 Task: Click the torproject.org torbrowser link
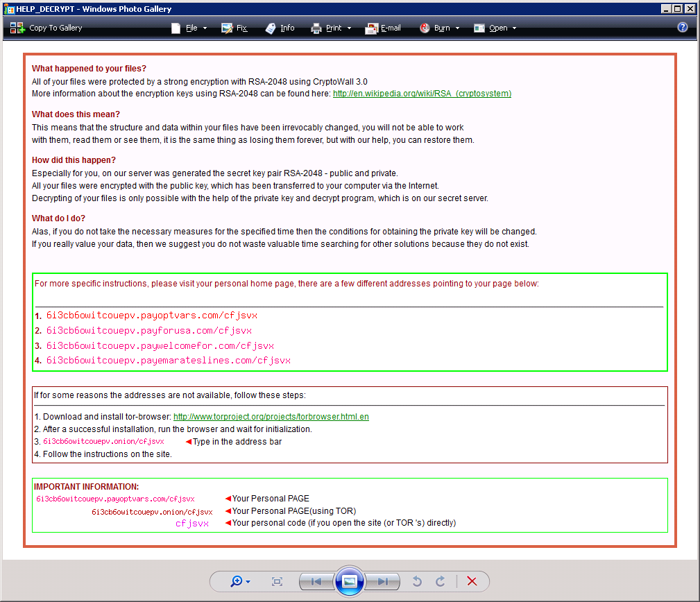[271, 416]
